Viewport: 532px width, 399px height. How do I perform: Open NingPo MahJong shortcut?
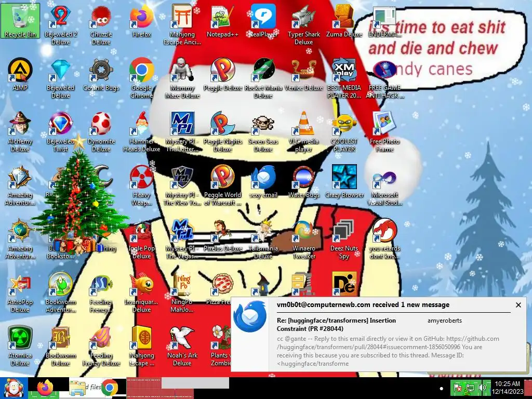(182, 293)
